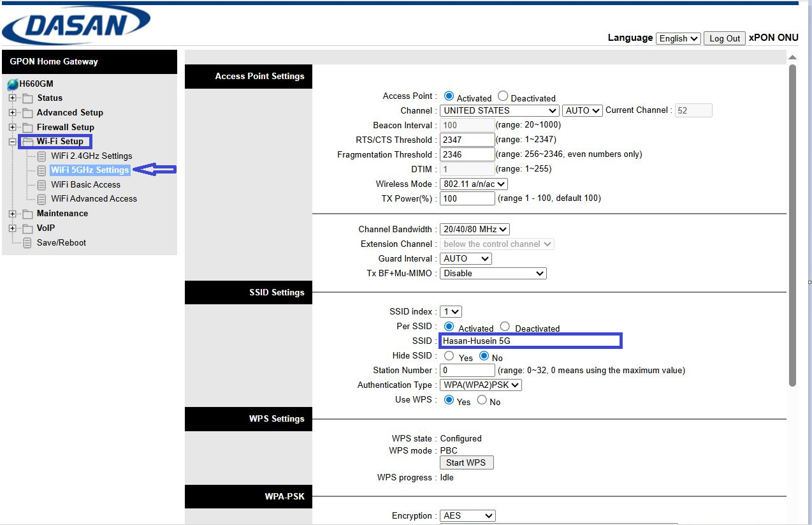Open WiFi 5GHz Settings page
Screen dimensions: 812x525
click(90, 170)
